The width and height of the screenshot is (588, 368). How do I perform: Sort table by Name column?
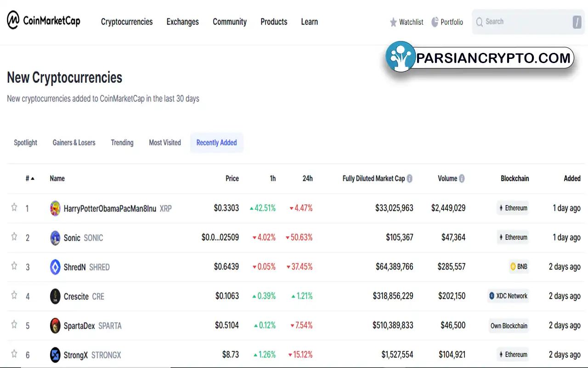tap(57, 178)
